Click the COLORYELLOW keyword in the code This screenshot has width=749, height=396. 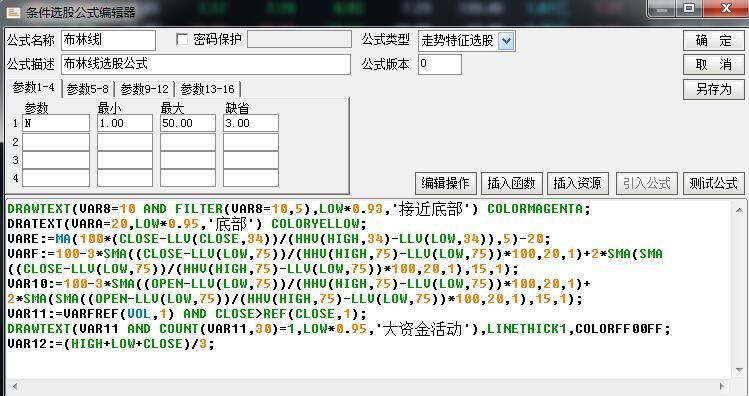[x=315, y=224]
